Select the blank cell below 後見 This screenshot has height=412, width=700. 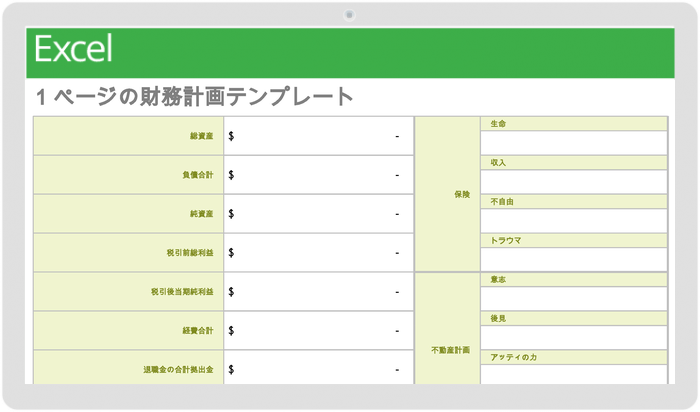(574, 337)
